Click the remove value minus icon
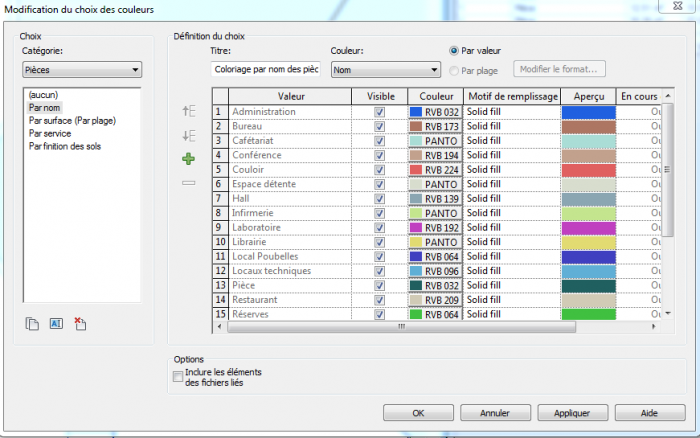 tap(189, 183)
